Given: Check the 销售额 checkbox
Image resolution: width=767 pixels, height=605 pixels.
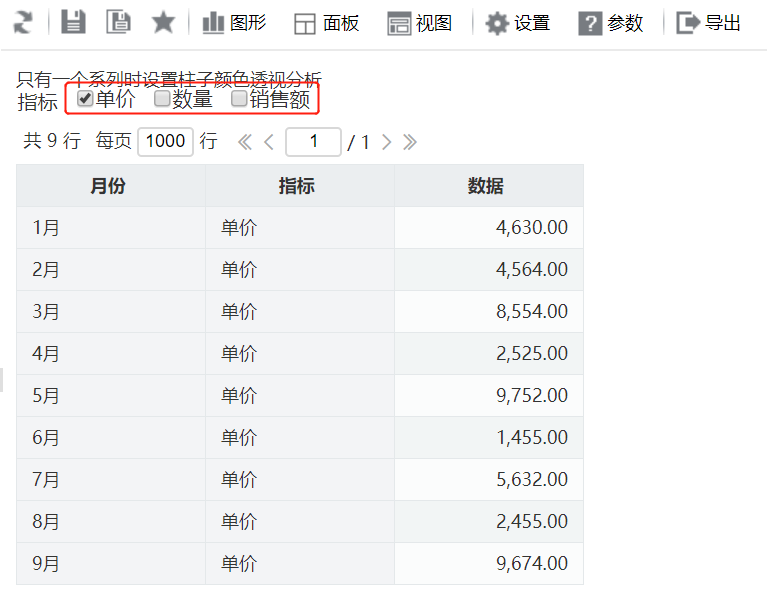Looking at the screenshot, I should tap(239, 98).
